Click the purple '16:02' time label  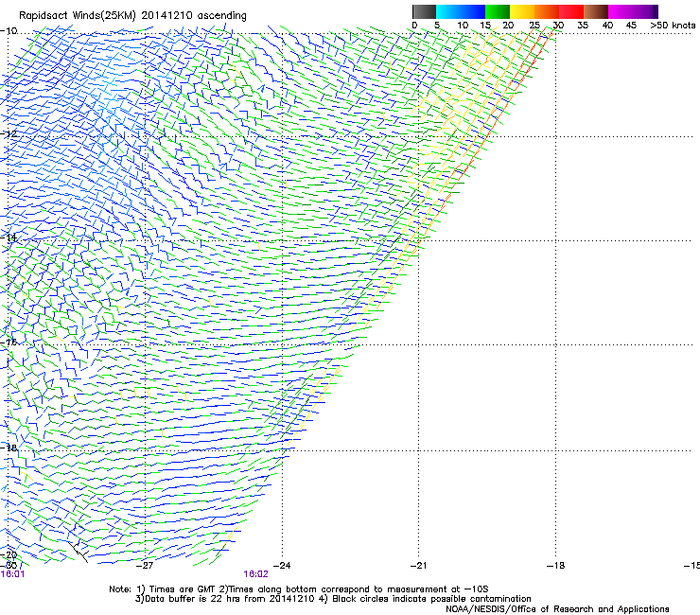tap(255, 574)
